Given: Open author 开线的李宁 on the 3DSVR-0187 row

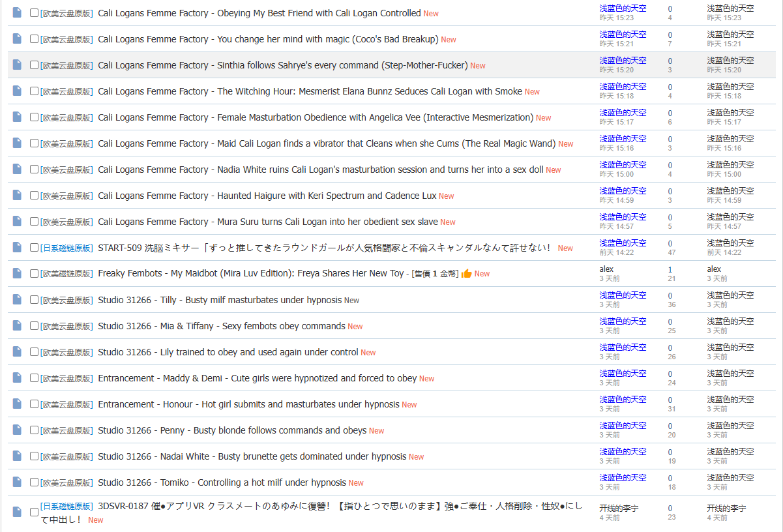Looking at the screenshot, I should [x=619, y=508].
